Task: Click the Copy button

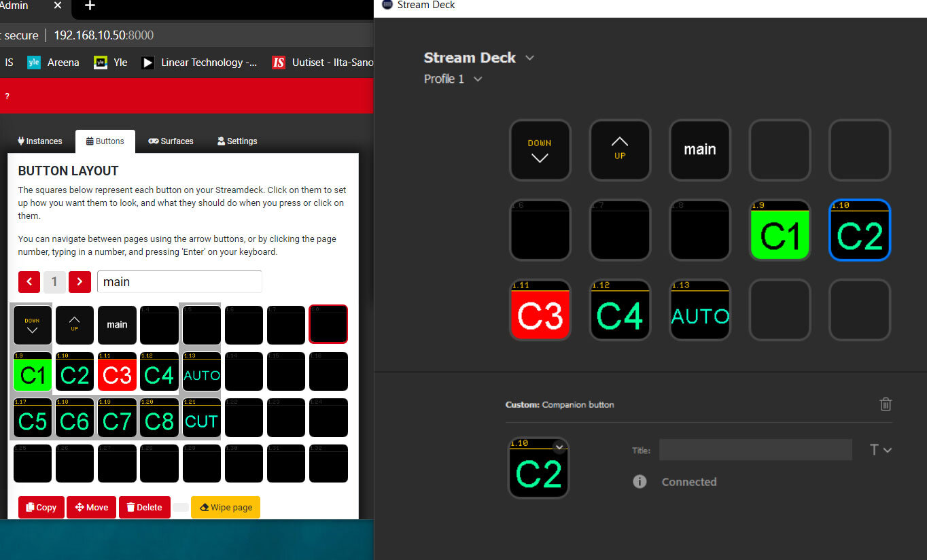Action: (41, 507)
